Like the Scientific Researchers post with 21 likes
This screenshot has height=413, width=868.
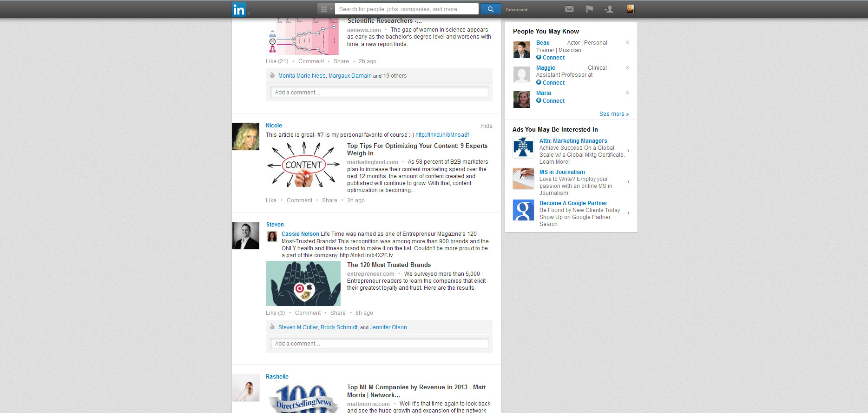point(277,61)
